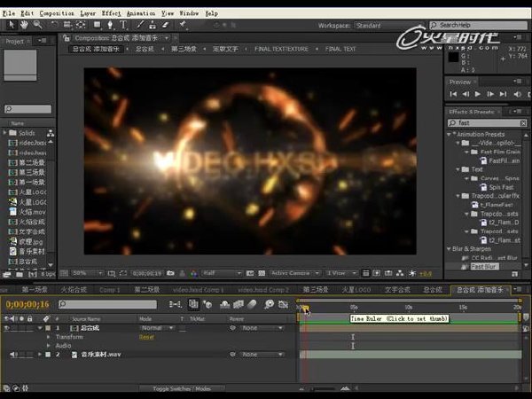The image size is (532, 399).
Task: Collapse the Blur & Sharpen category
Action: point(449,249)
